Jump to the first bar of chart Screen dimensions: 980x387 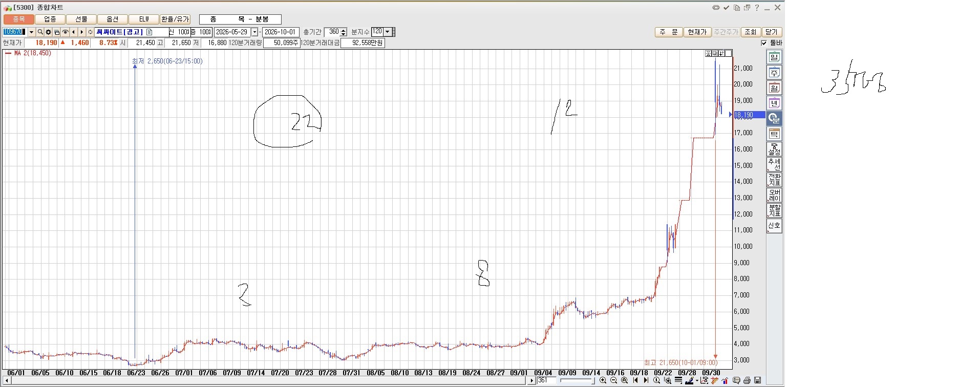point(635,380)
